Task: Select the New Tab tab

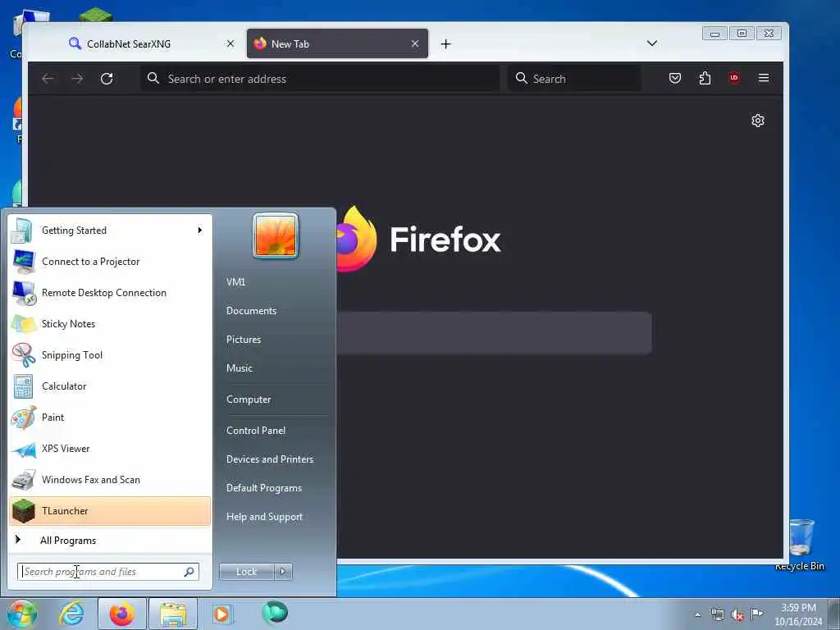Action: tap(337, 44)
